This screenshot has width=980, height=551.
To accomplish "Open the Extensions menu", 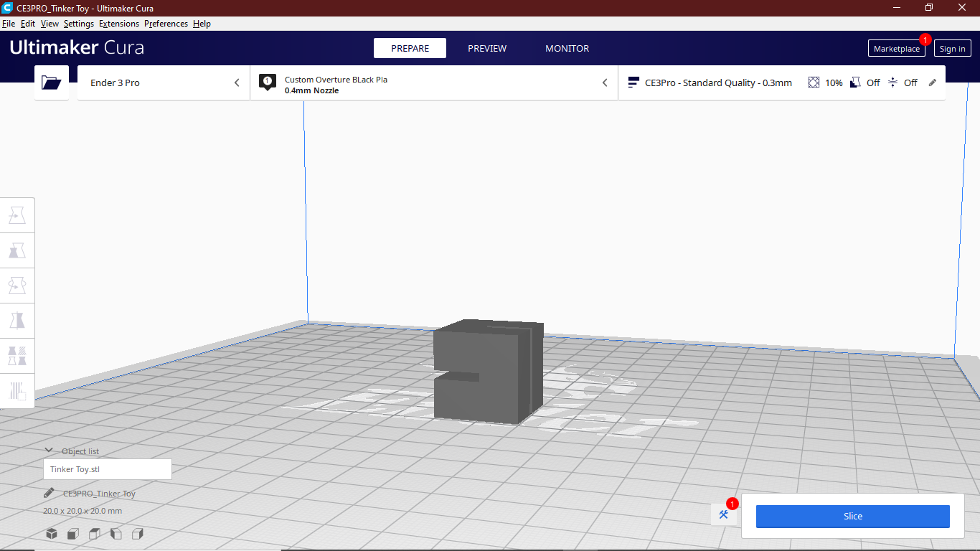I will pos(119,24).
